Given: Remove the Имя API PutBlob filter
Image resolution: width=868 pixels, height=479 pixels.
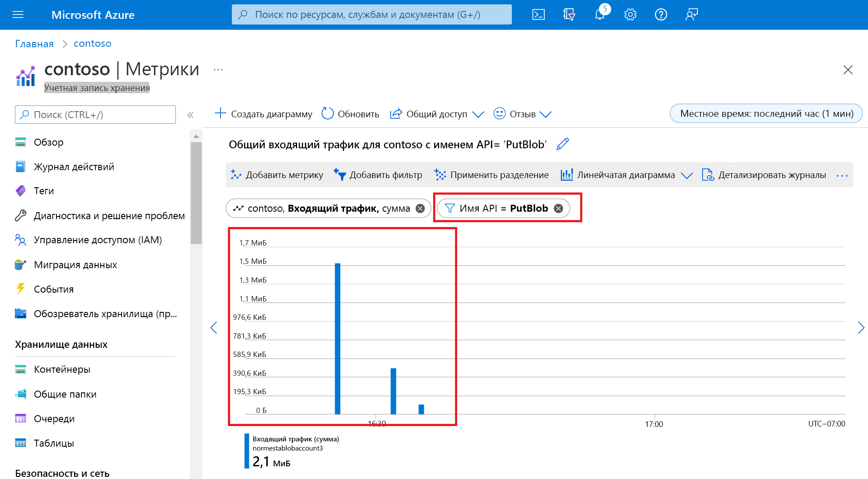Looking at the screenshot, I should (558, 208).
